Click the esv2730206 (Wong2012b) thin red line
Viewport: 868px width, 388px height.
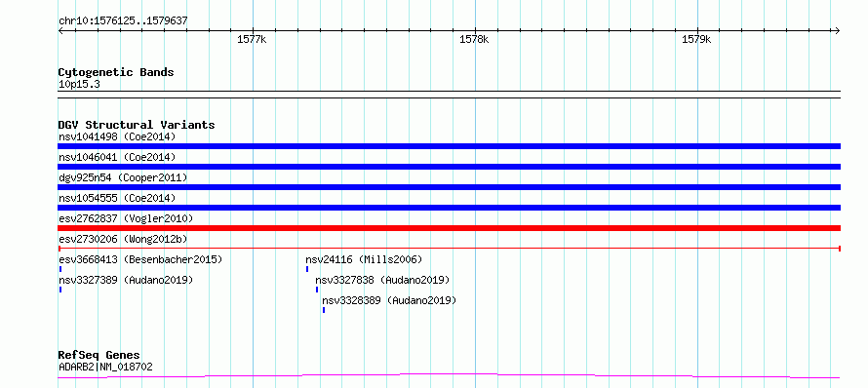tap(449, 249)
